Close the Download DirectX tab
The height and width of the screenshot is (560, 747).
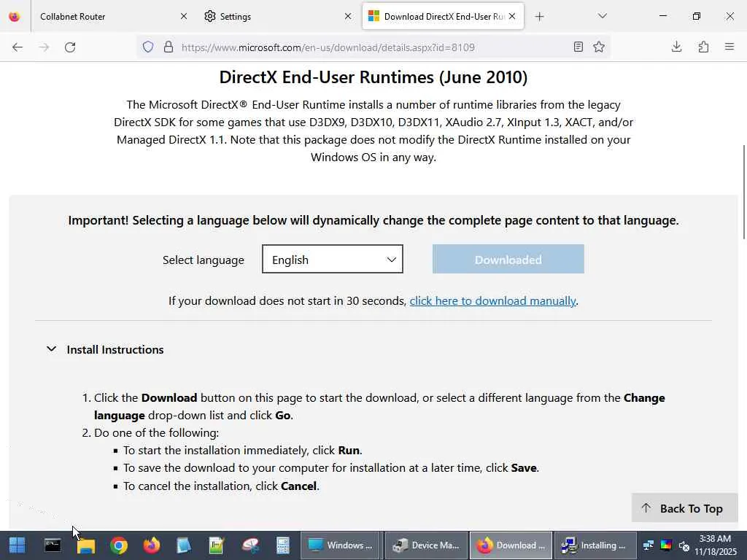(512, 16)
